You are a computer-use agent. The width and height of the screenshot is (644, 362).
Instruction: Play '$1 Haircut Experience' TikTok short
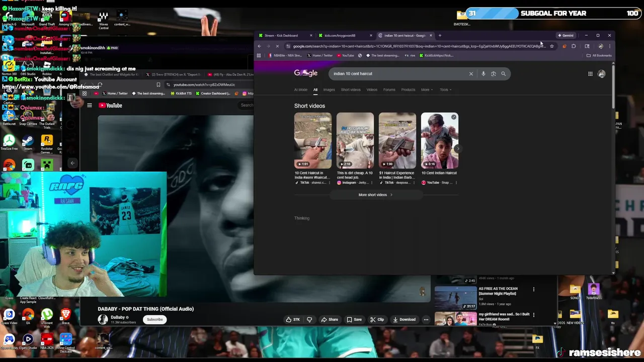tap(397, 141)
